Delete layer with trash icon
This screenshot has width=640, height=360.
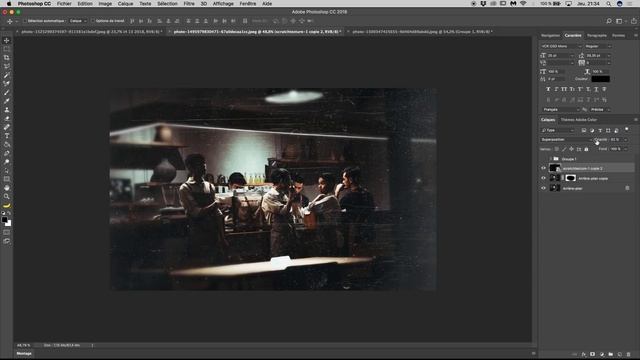point(629,354)
